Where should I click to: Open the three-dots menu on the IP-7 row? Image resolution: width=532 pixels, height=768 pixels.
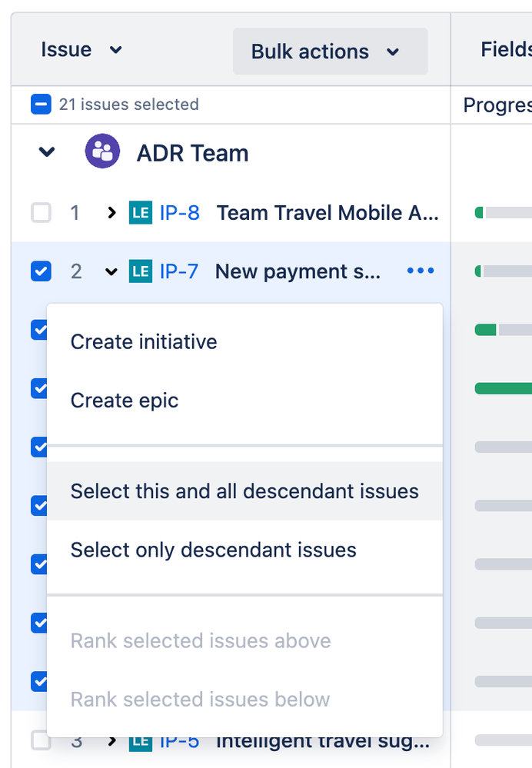click(421, 271)
